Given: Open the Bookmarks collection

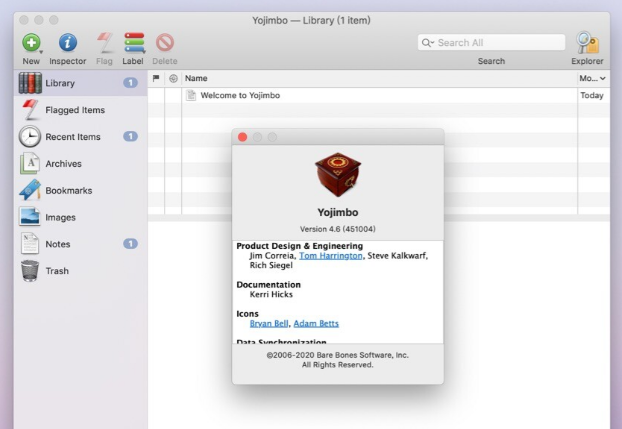Looking at the screenshot, I should coord(68,190).
